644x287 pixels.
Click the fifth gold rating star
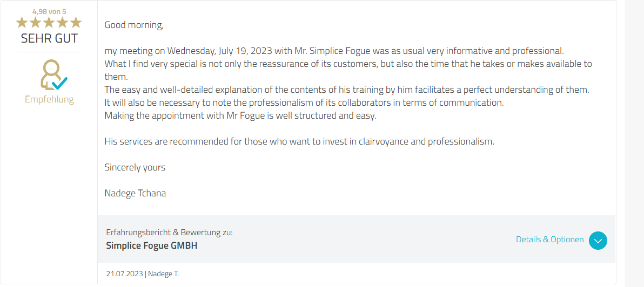(x=75, y=22)
